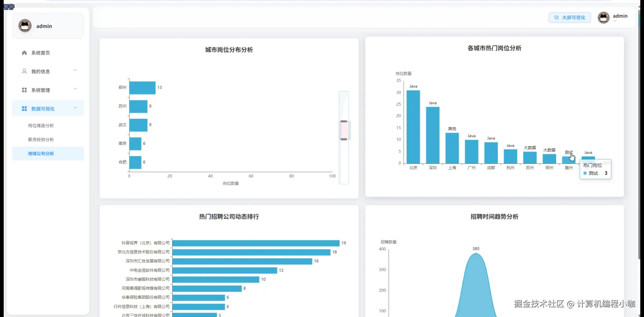
Task: Click the 南京 axis label
Action: (122, 144)
